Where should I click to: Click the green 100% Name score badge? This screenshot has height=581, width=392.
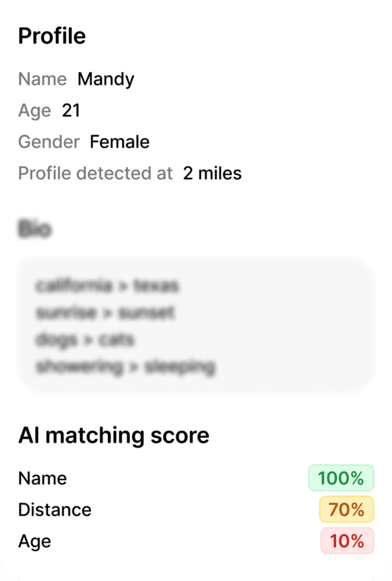click(x=341, y=478)
